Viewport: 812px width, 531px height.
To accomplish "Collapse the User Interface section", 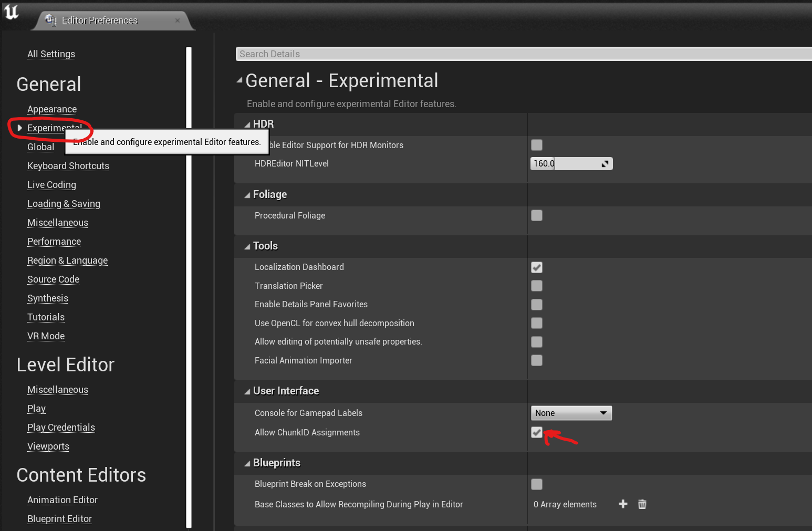I will click(247, 391).
